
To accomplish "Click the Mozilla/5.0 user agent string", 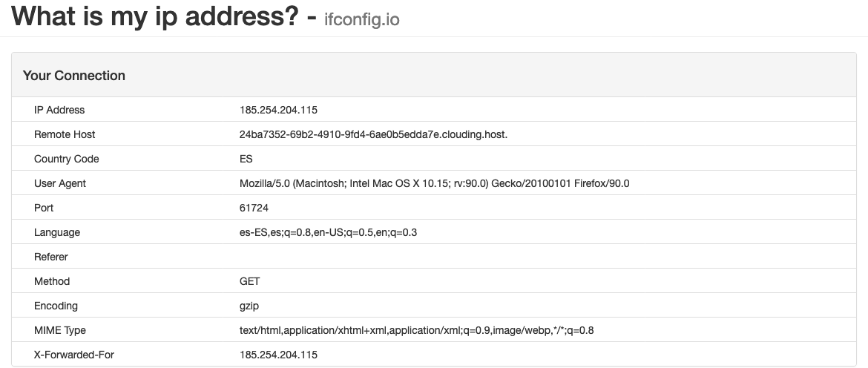I will tap(435, 183).
